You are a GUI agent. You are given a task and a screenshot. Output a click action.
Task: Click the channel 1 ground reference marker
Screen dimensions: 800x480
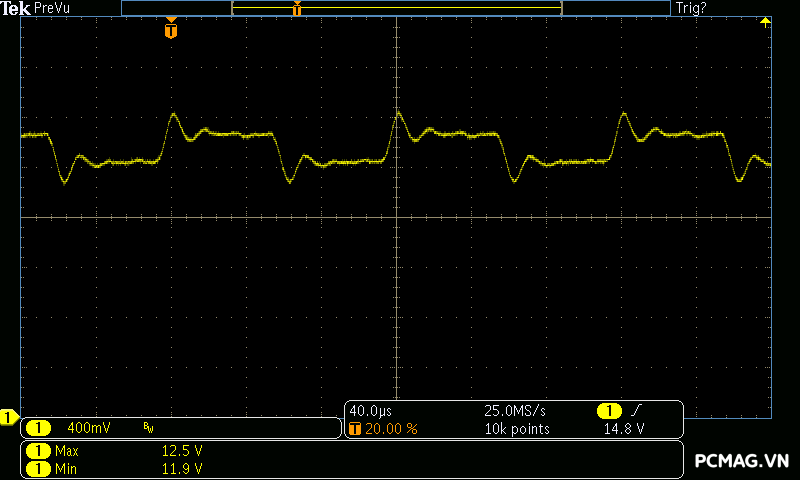8,416
